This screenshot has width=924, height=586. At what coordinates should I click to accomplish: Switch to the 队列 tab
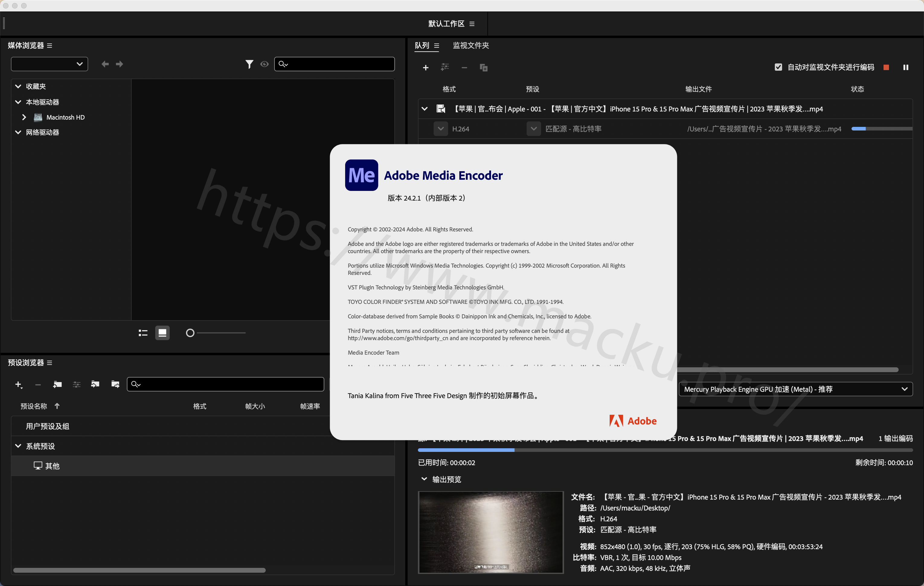point(422,46)
